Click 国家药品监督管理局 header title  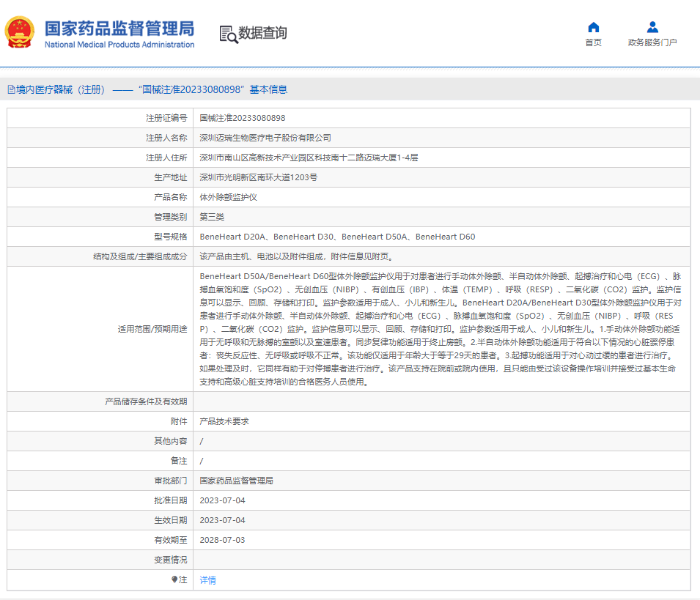pyautogui.click(x=119, y=29)
